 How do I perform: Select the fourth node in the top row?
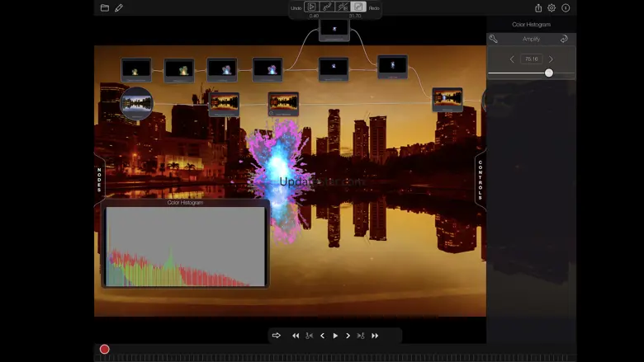[x=267, y=70]
